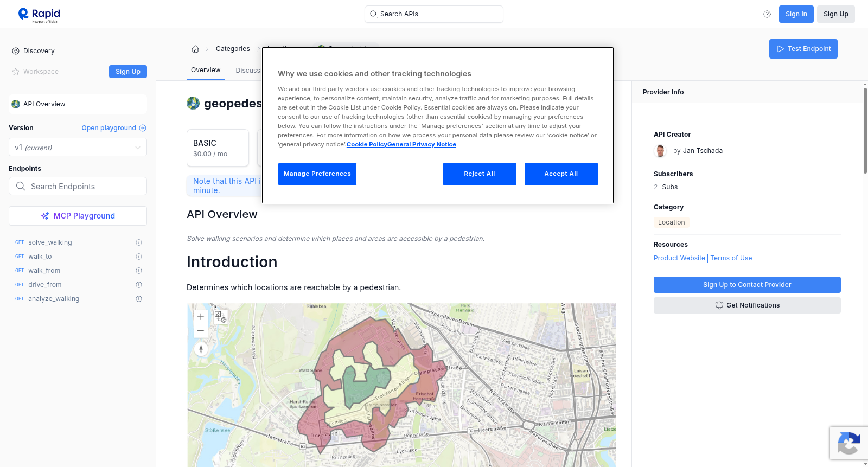Click the bell icon in Get Notifications
The width and height of the screenshot is (868, 467).
coord(719,305)
